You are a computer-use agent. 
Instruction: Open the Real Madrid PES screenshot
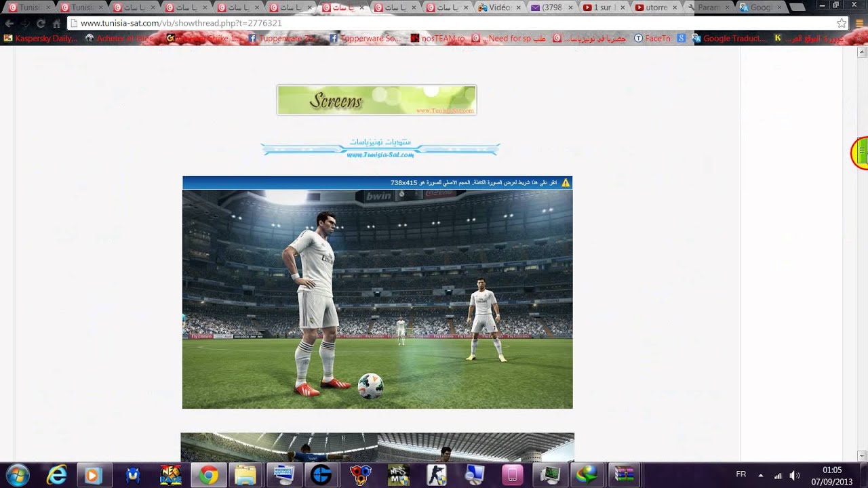point(377,299)
